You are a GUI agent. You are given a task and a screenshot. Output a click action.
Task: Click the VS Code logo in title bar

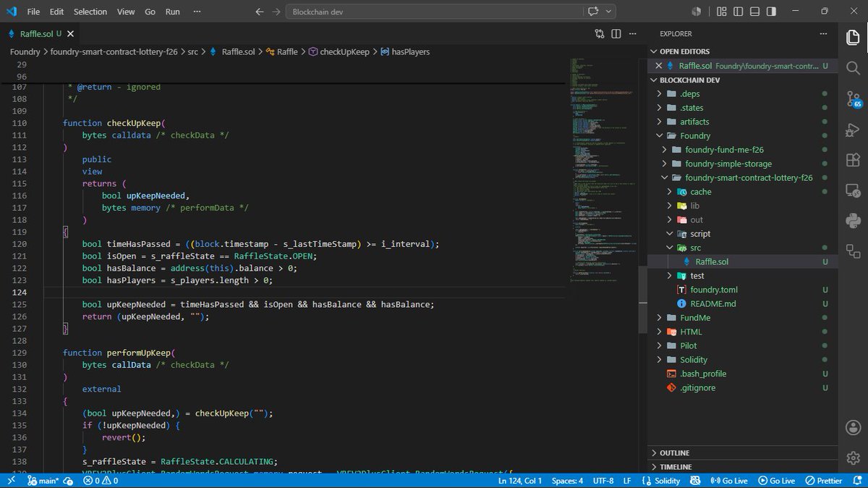point(11,12)
